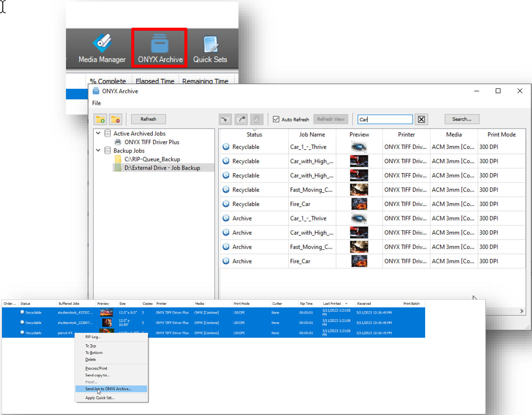Select the ONYX TIFF Driver Plus printer icon

[x=118, y=142]
